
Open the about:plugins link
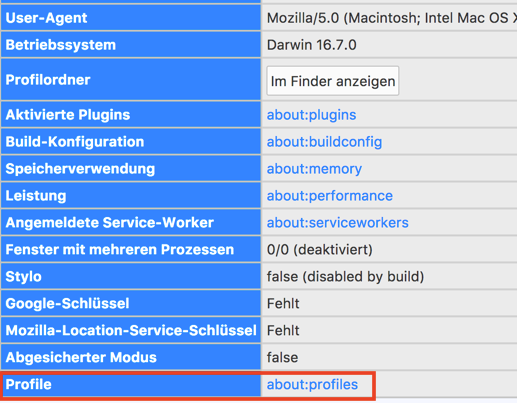tap(311, 115)
